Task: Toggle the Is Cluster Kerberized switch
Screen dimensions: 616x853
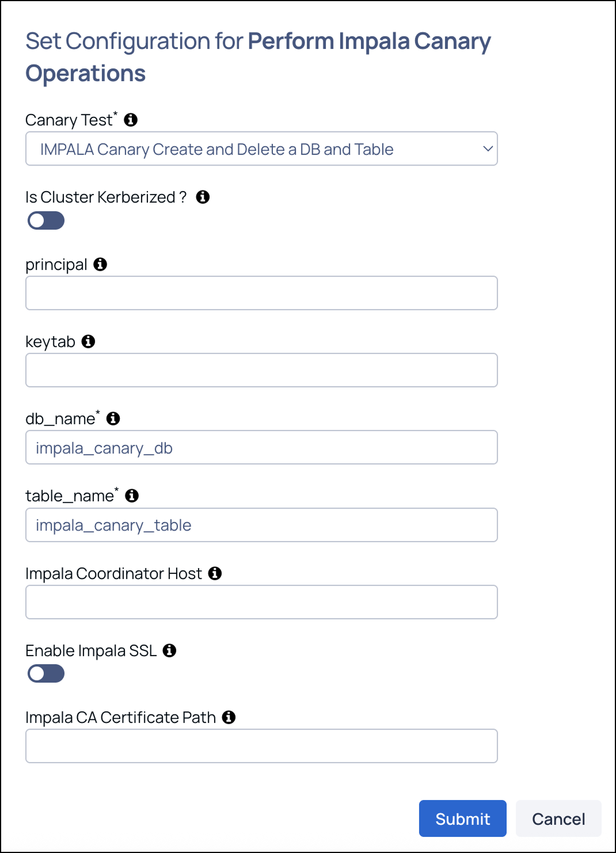Action: 46,220
